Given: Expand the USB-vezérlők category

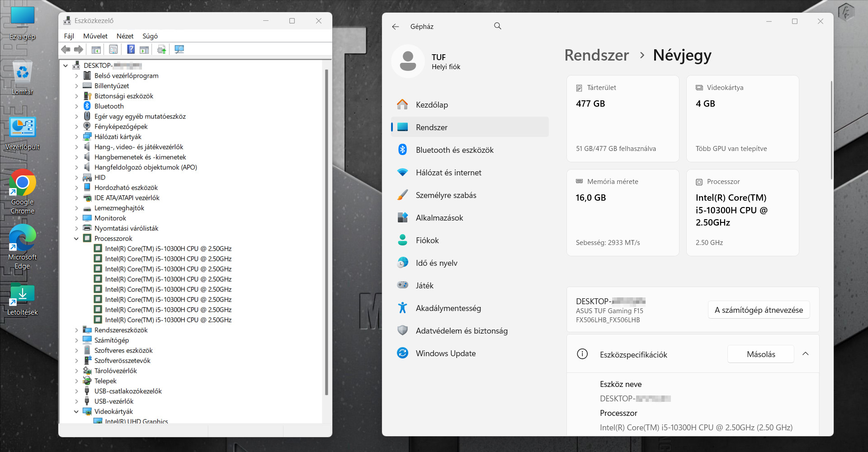Looking at the screenshot, I should [76, 401].
